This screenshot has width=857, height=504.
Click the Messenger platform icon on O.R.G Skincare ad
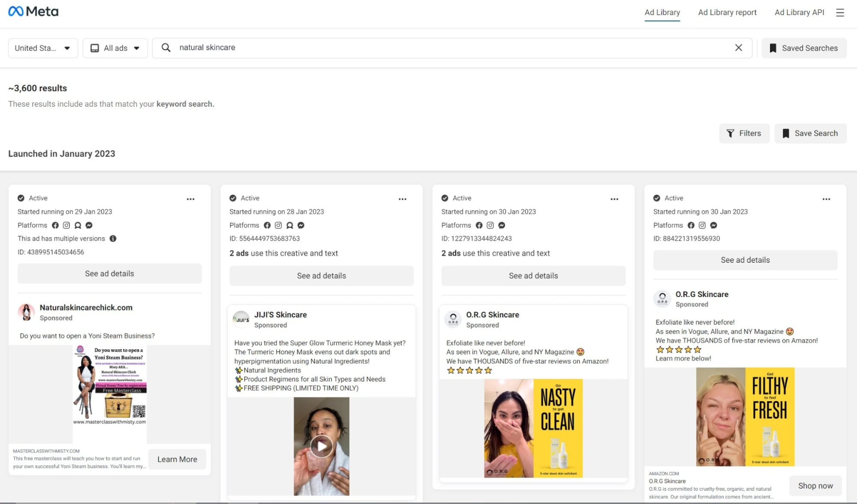[x=501, y=225]
